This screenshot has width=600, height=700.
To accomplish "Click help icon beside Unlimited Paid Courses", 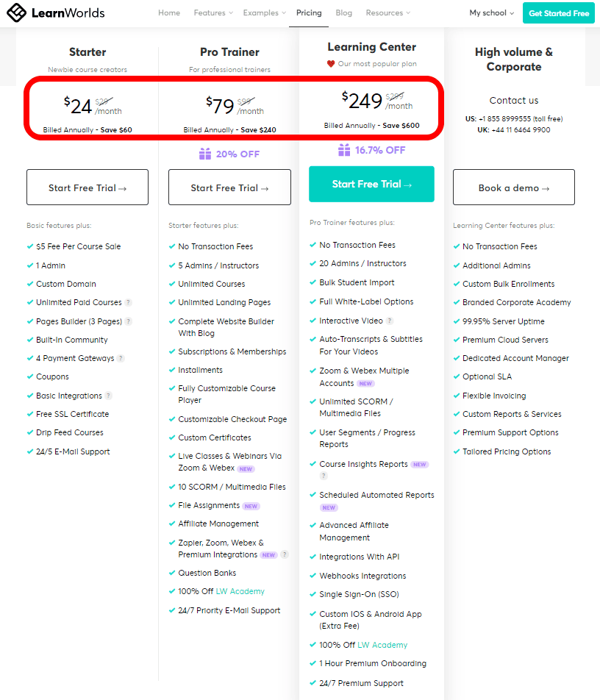I will 128,302.
